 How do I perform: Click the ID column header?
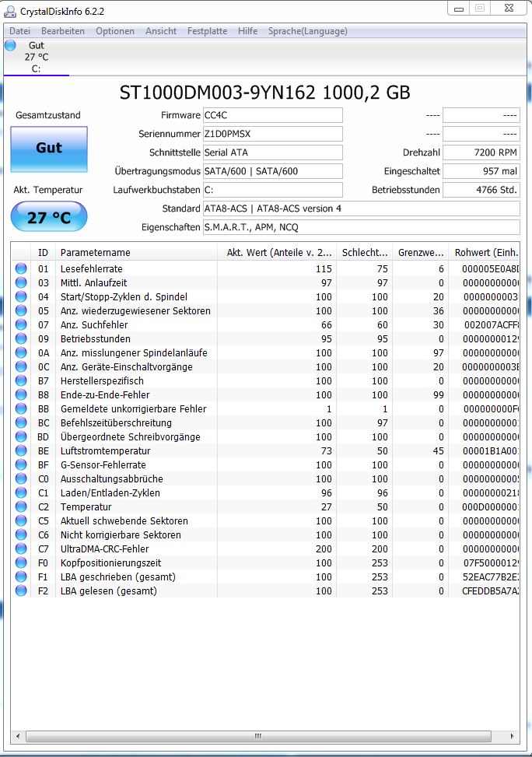44,252
